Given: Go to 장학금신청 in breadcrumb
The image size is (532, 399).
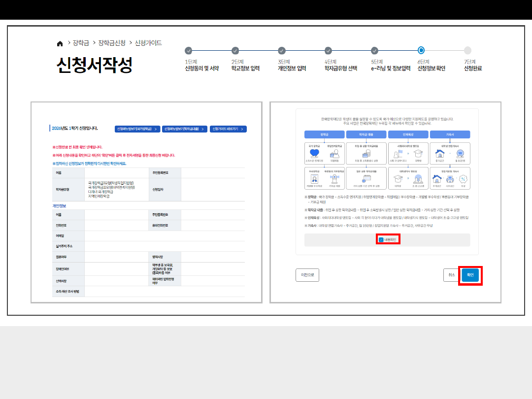Looking at the screenshot, I should point(112,43).
